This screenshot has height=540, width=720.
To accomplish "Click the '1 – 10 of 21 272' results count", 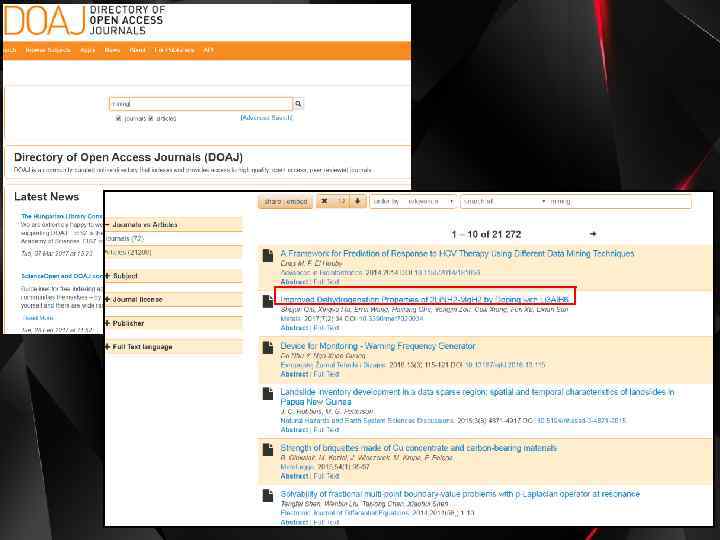I will (x=486, y=234).
